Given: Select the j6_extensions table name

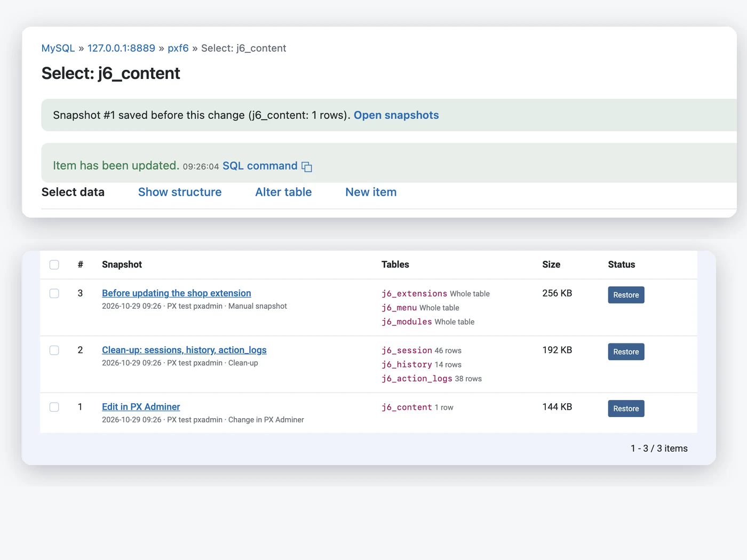Looking at the screenshot, I should [x=414, y=293].
